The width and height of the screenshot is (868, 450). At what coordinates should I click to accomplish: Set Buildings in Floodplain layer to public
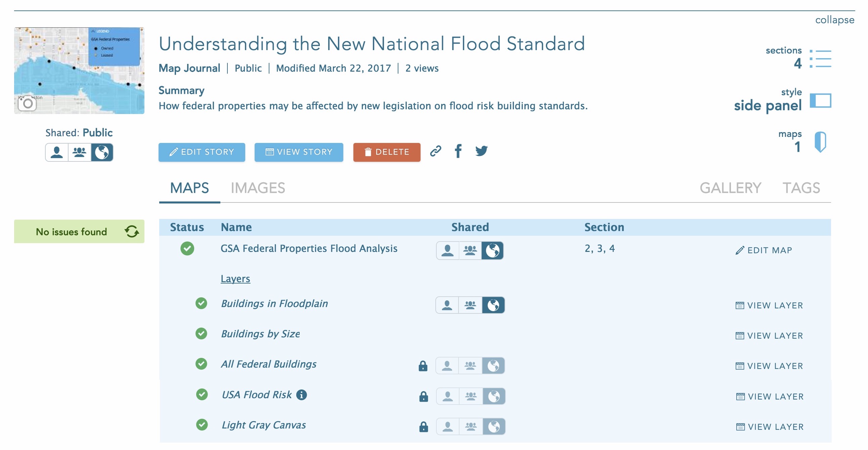(493, 305)
